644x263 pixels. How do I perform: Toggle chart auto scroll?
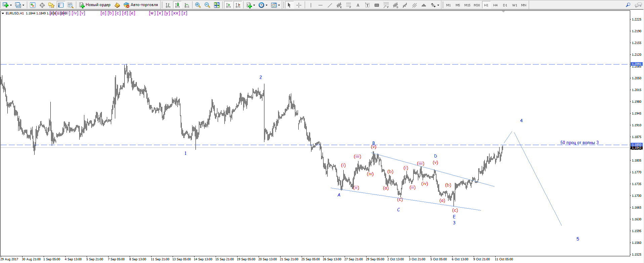(228, 5)
